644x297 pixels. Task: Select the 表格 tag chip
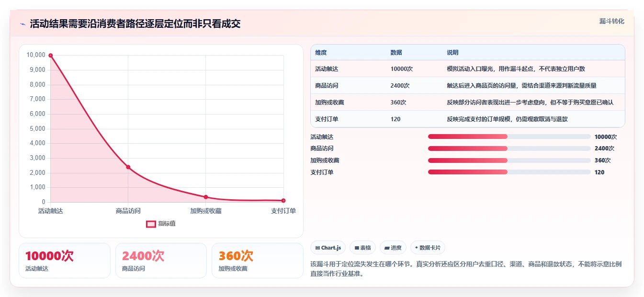[x=362, y=248]
